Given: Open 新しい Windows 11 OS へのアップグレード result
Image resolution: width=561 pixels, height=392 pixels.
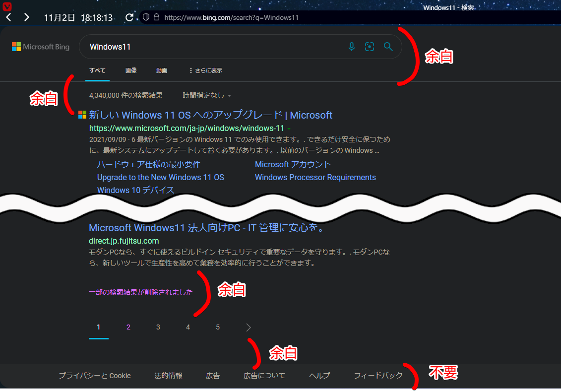Looking at the screenshot, I should [x=211, y=115].
